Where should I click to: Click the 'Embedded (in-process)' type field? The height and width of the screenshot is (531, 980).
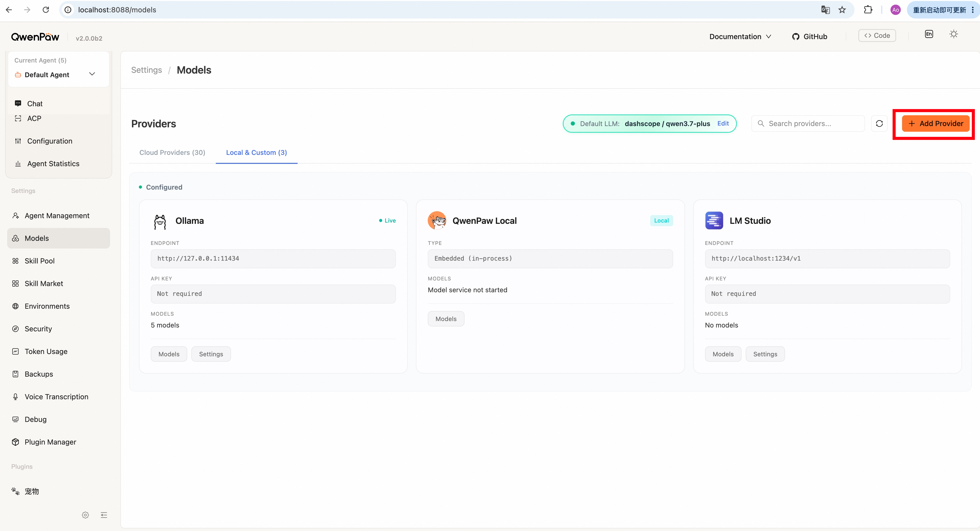(550, 259)
